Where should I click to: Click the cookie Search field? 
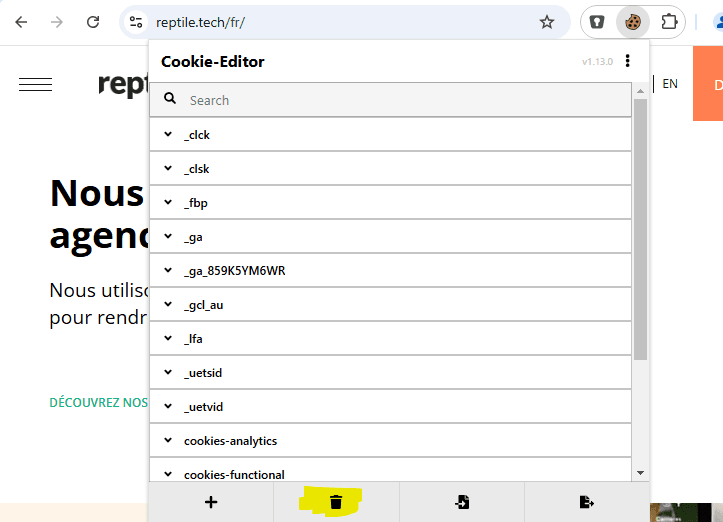(400, 100)
